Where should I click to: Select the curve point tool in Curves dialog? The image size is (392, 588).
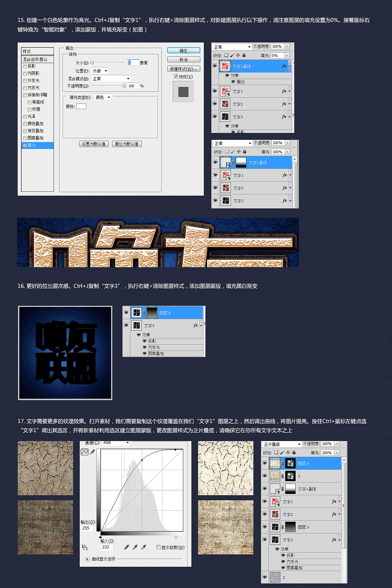pyautogui.click(x=85, y=452)
